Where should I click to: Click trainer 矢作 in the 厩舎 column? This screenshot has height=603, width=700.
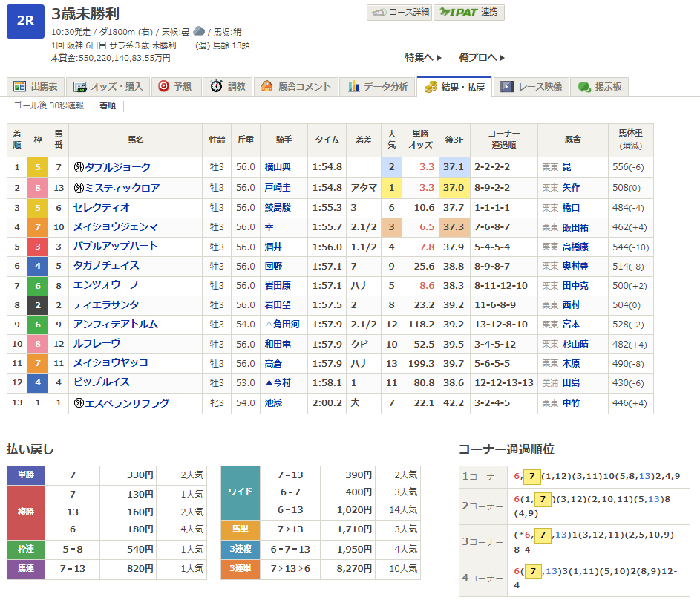coord(570,188)
